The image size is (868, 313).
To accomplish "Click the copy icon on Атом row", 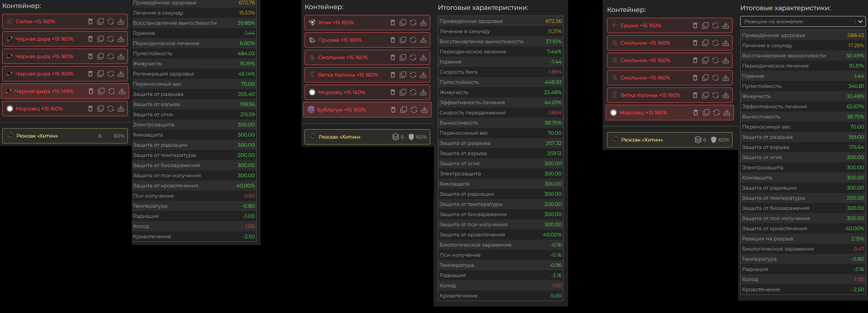I will coord(403,23).
